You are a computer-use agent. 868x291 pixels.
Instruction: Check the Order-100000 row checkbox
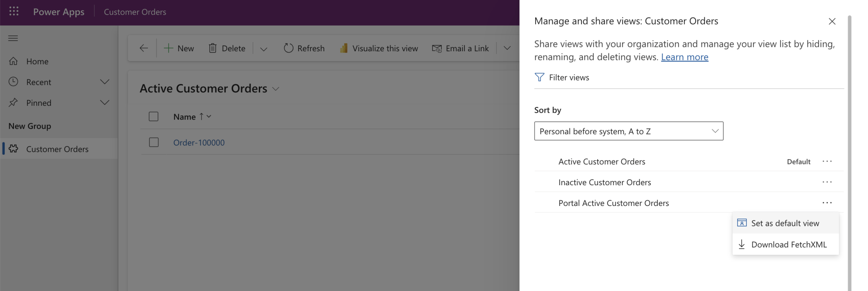(x=154, y=142)
